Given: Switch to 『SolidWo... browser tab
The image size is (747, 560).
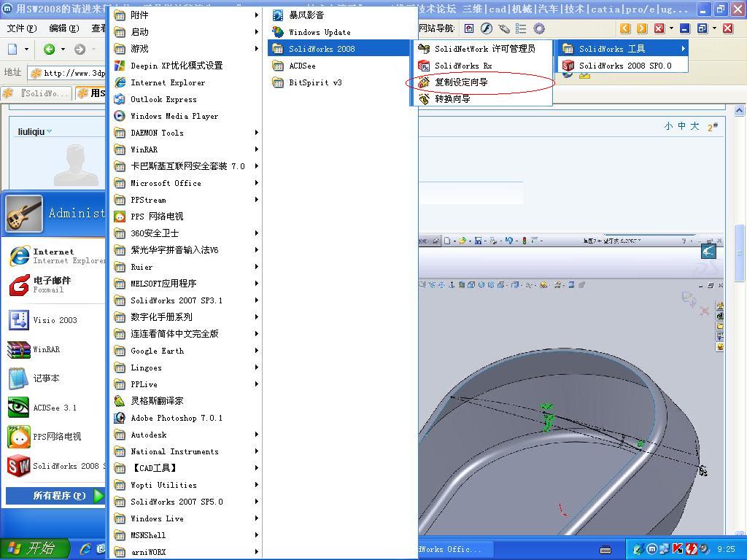Looking at the screenshot, I should click(x=36, y=93).
